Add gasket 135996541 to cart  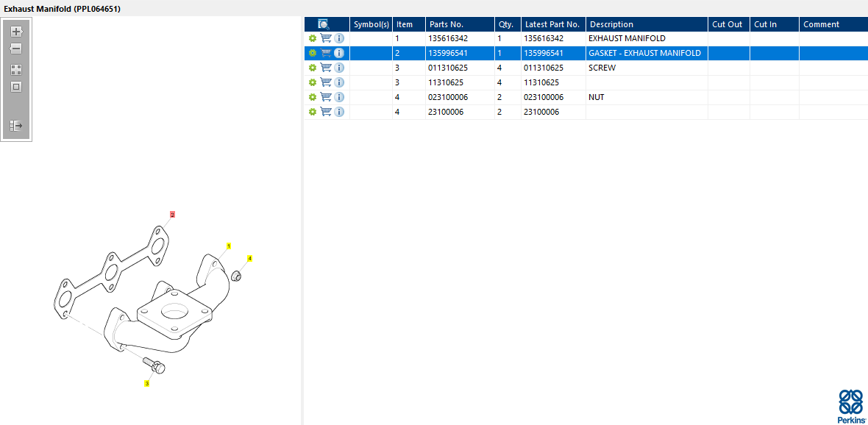pos(326,52)
